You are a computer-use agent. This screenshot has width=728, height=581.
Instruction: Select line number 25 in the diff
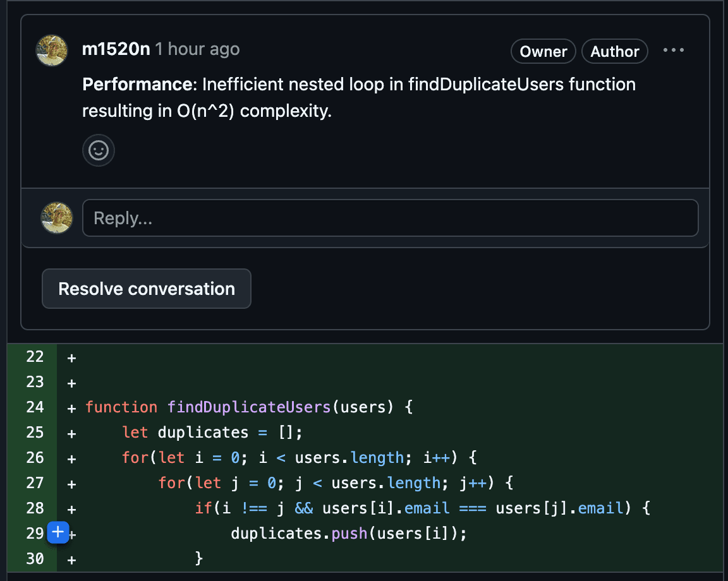35,433
